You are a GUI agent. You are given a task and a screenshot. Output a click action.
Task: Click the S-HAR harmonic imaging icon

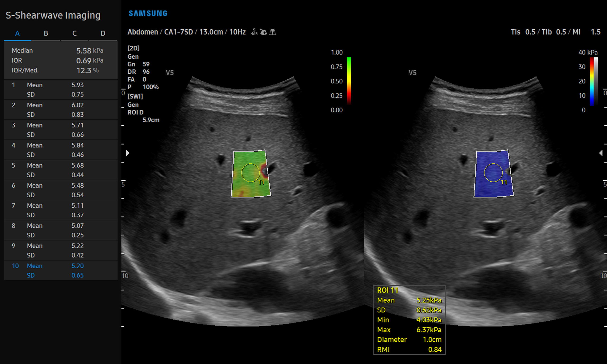pyautogui.click(x=254, y=32)
